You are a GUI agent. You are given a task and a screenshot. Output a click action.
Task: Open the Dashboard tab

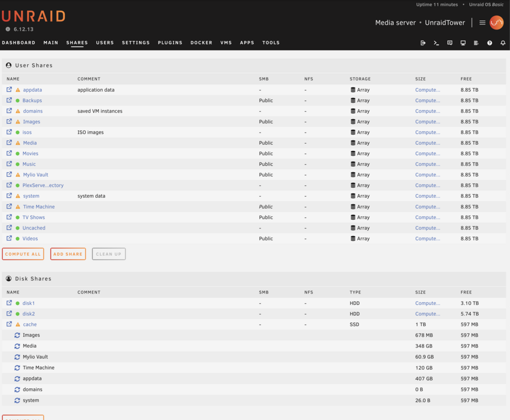click(18, 43)
